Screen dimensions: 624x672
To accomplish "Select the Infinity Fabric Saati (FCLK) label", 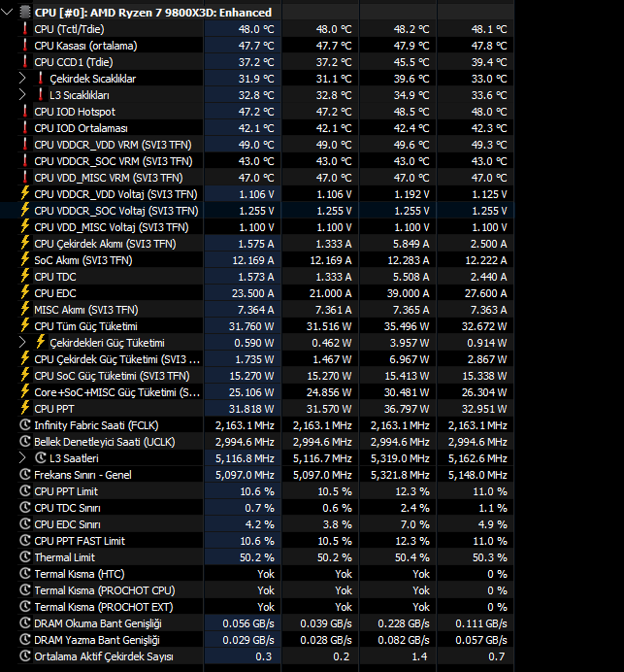I will tap(96, 425).
